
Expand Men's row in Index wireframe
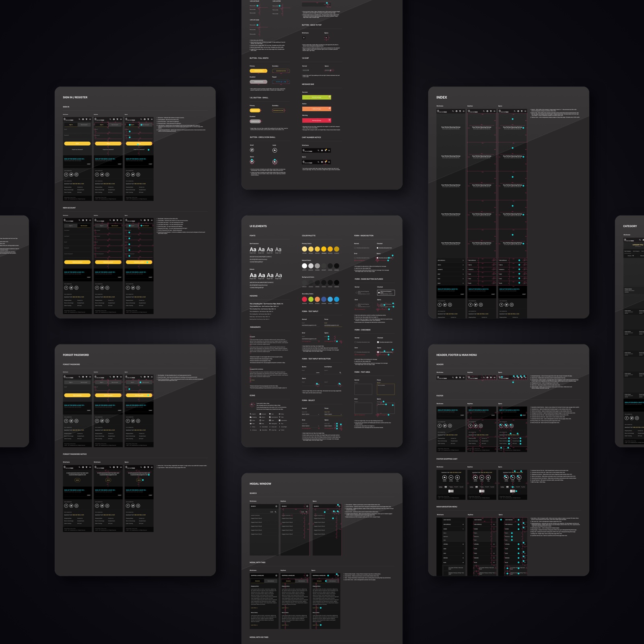point(451,265)
